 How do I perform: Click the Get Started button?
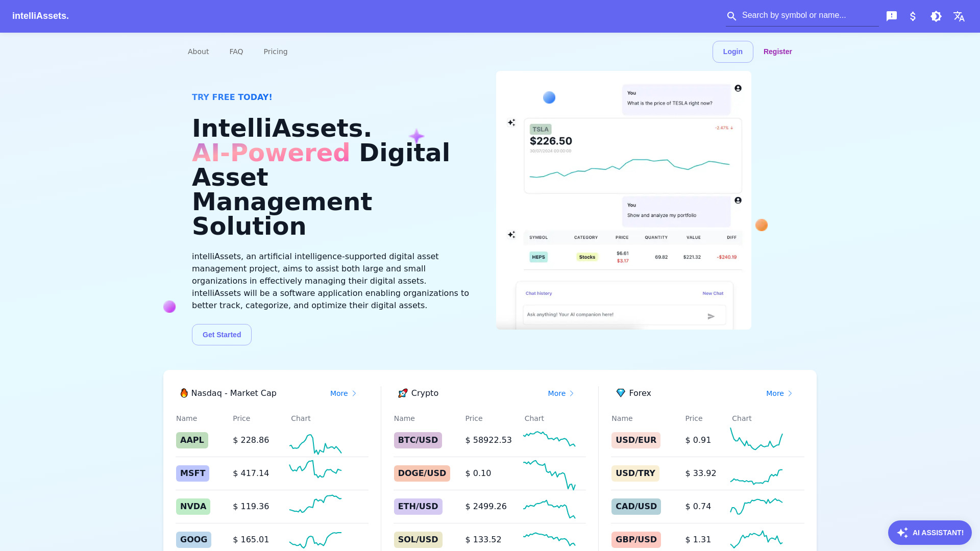point(222,334)
